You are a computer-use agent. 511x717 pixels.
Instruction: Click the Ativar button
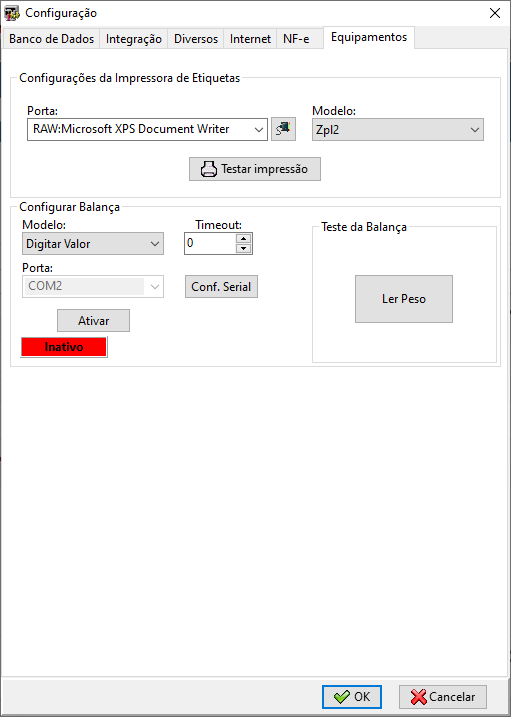coord(93,321)
